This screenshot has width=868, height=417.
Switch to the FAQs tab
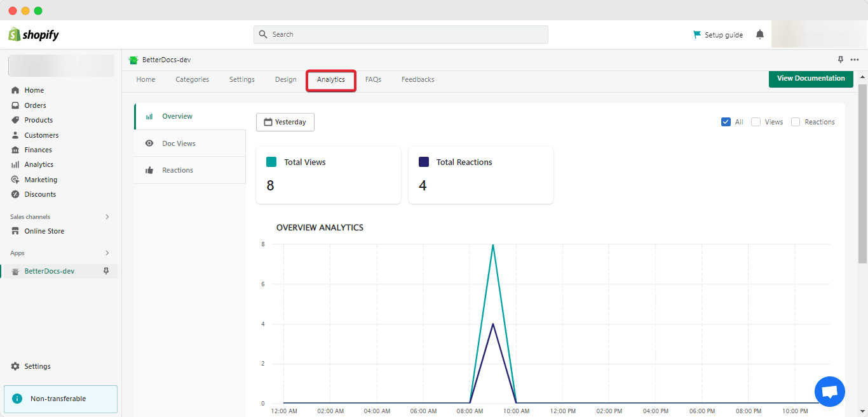373,79
